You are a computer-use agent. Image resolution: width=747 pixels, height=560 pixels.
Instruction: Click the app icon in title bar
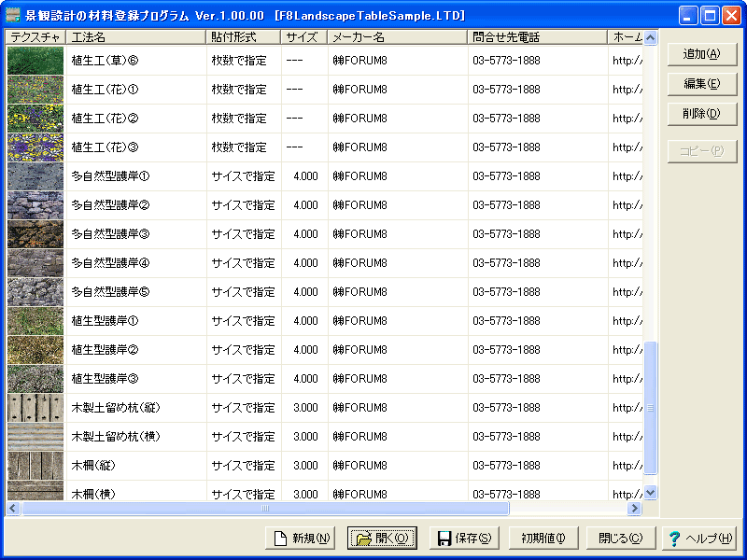13,15
